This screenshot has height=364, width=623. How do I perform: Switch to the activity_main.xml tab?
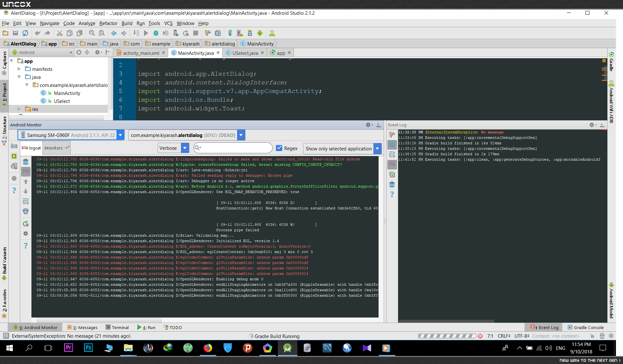[x=141, y=53]
